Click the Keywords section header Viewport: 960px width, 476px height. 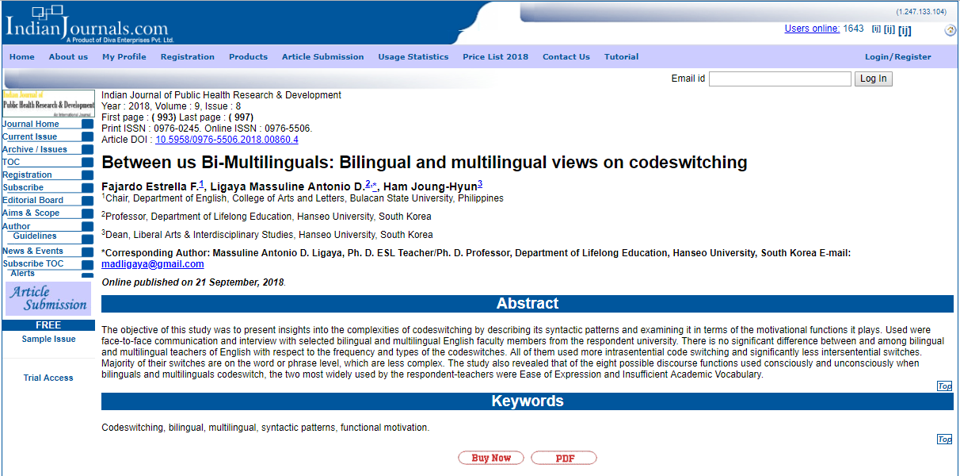(527, 401)
